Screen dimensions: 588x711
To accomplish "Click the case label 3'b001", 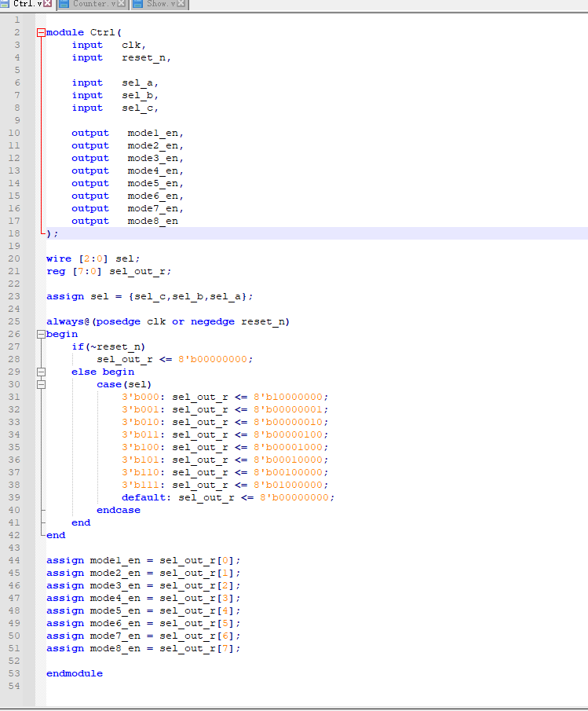I will [x=141, y=409].
